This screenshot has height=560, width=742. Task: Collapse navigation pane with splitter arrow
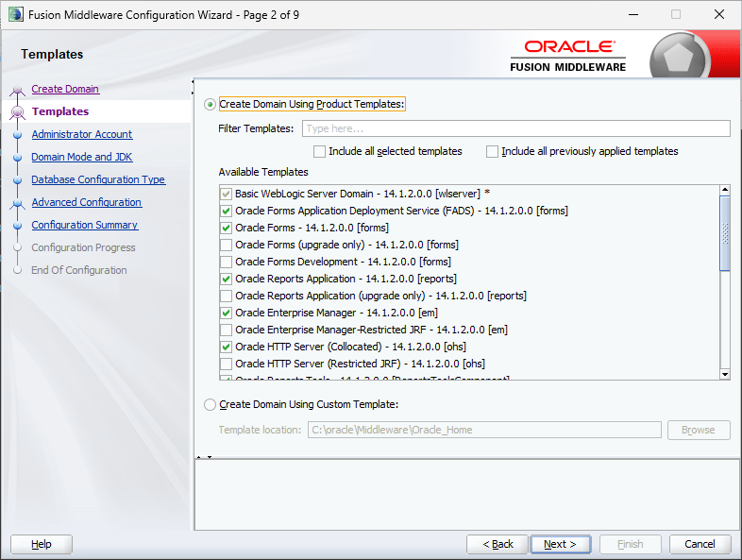(193, 81)
